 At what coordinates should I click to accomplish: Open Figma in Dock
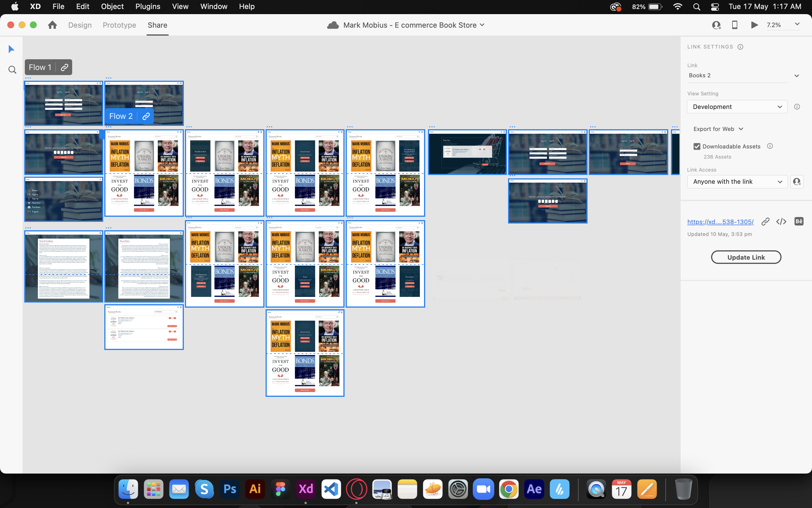click(x=280, y=489)
